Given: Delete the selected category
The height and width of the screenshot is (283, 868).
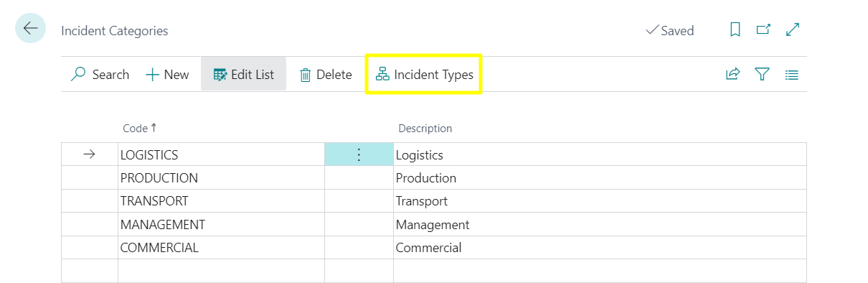Looking at the screenshot, I should coord(326,75).
